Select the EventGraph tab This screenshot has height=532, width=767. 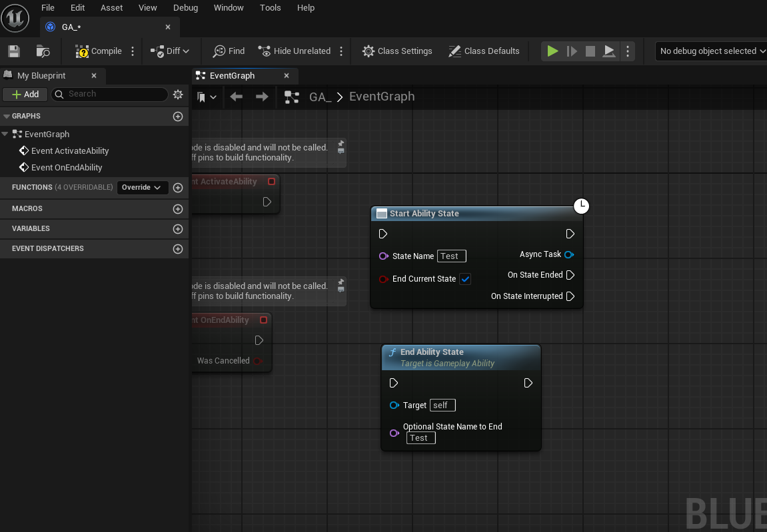[245, 75]
